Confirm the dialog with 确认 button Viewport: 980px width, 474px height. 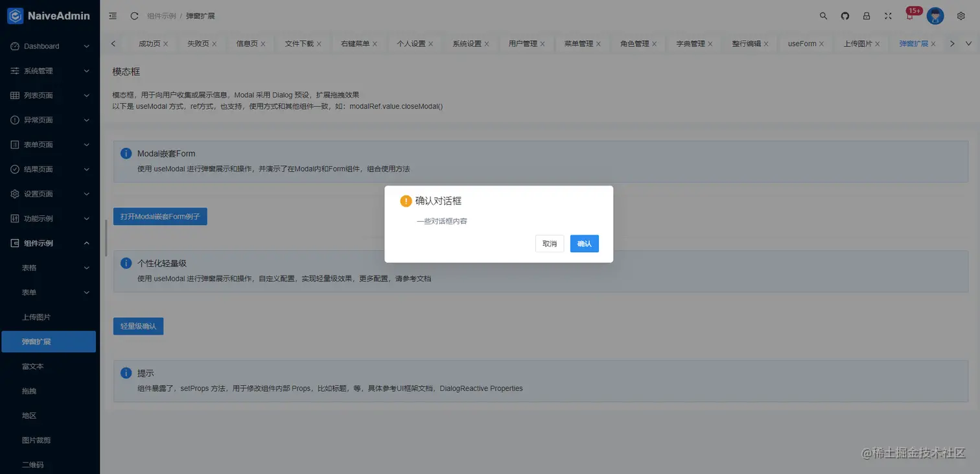(x=583, y=243)
